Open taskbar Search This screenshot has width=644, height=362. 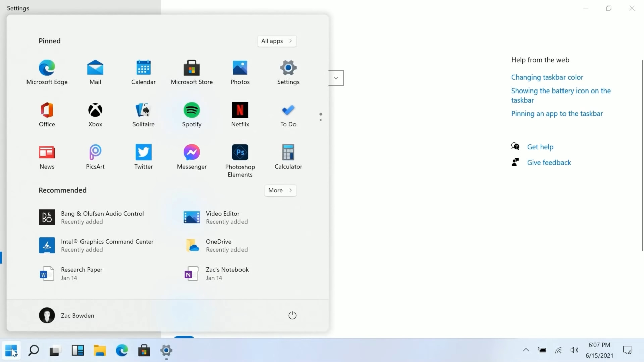tap(33, 351)
